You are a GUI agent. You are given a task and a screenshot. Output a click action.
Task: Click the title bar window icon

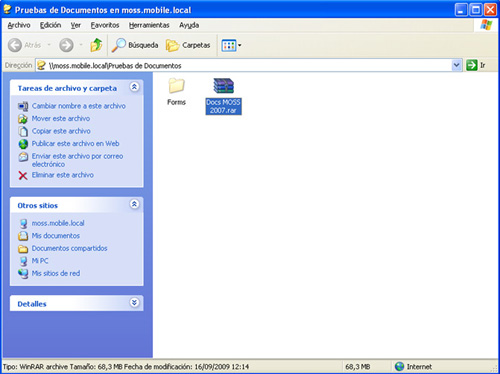(x=7, y=10)
